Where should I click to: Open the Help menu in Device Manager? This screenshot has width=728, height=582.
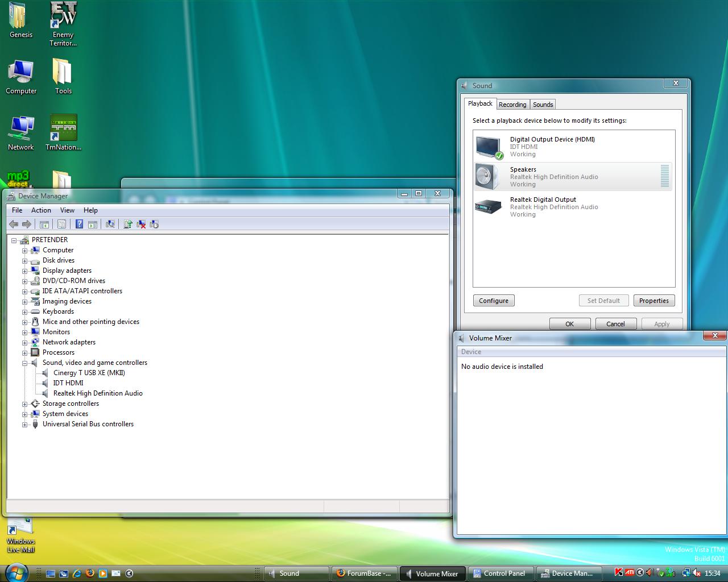[90, 210]
